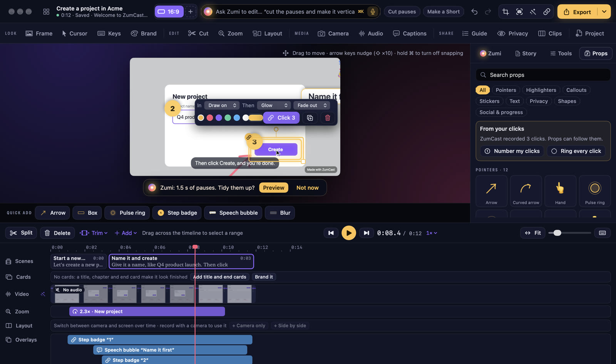Filter props by Stickers
The image size is (616, 364).
click(x=489, y=101)
